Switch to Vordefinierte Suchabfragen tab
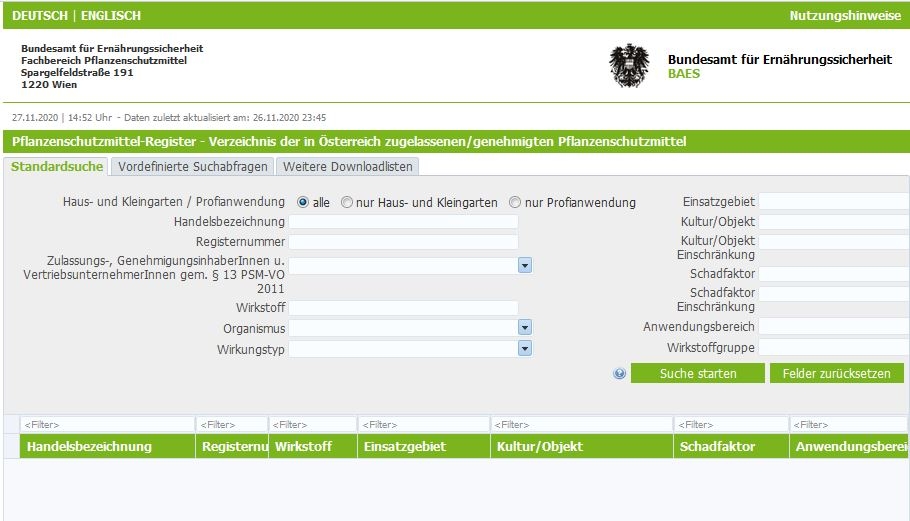 (x=191, y=166)
